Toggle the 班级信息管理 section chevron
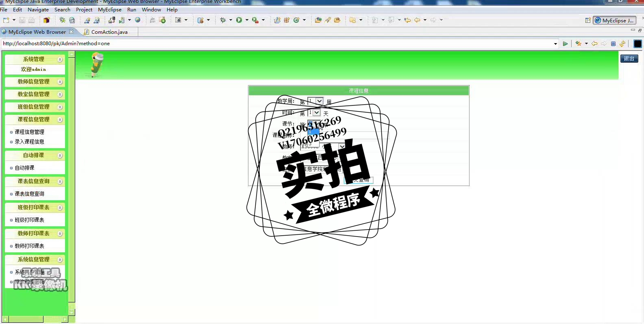Image resolution: width=644 pixels, height=324 pixels. (x=60, y=107)
